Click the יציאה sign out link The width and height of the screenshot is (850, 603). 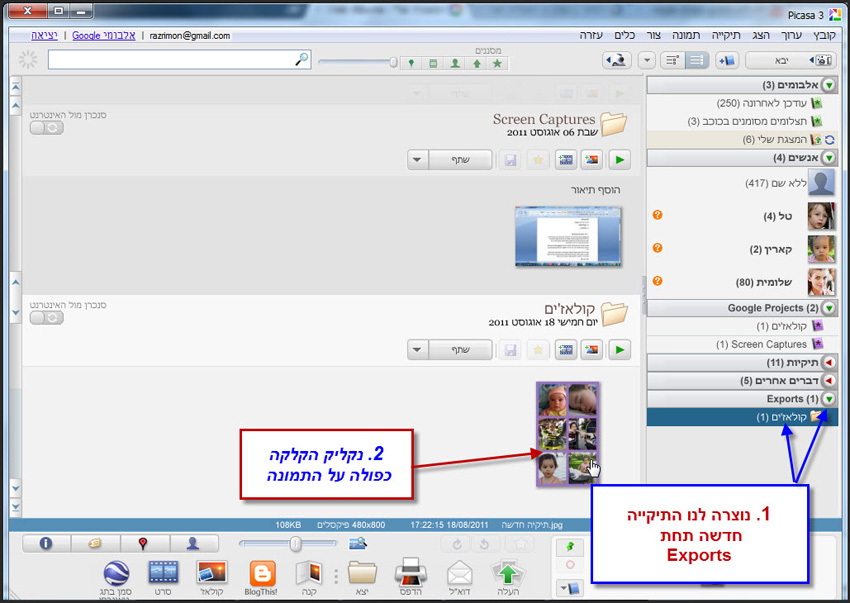click(44, 35)
